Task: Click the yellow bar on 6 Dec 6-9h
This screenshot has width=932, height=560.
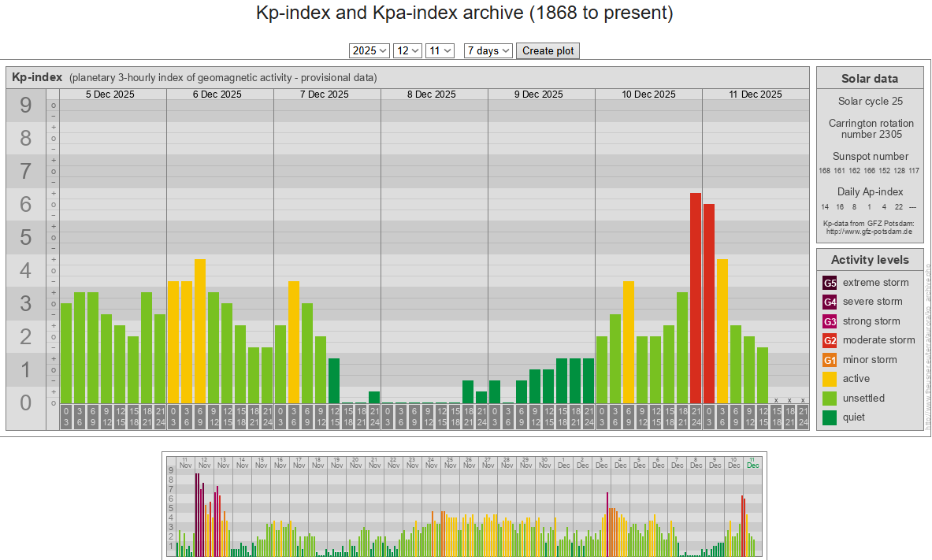Action: coord(200,331)
